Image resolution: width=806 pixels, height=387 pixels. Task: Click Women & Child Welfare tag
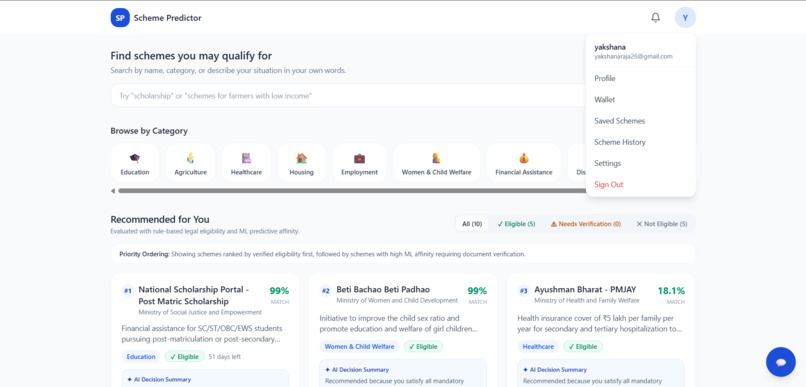click(359, 346)
